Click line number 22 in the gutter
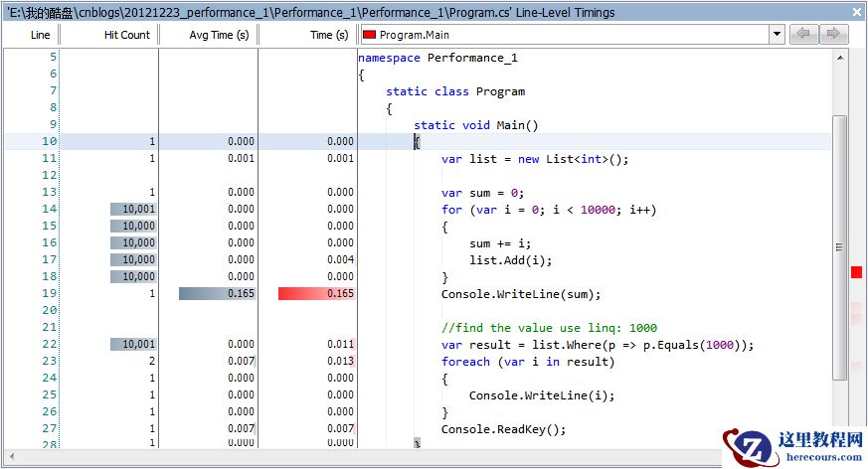The width and height of the screenshot is (868, 469). tap(49, 345)
